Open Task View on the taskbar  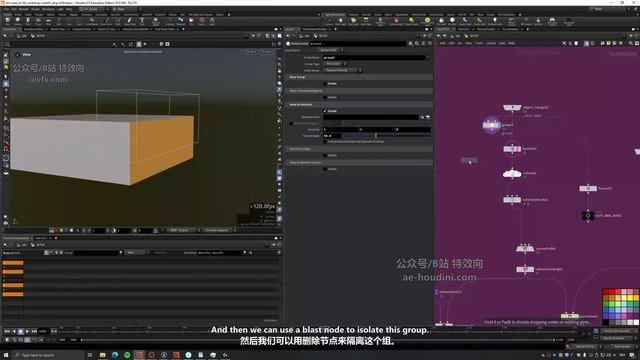coord(90,355)
